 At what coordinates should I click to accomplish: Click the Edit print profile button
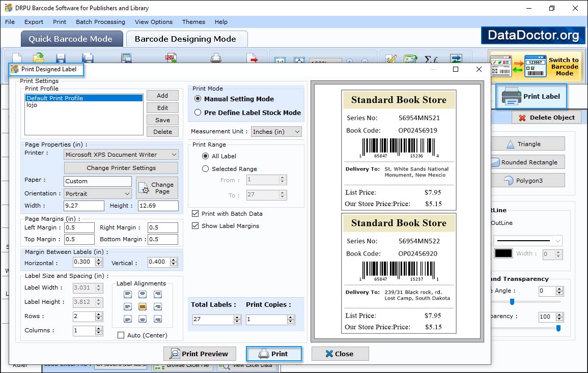(162, 107)
